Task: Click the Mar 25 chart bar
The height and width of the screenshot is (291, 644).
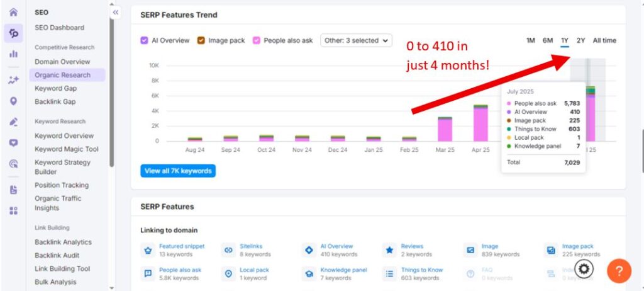Action: click(445, 129)
